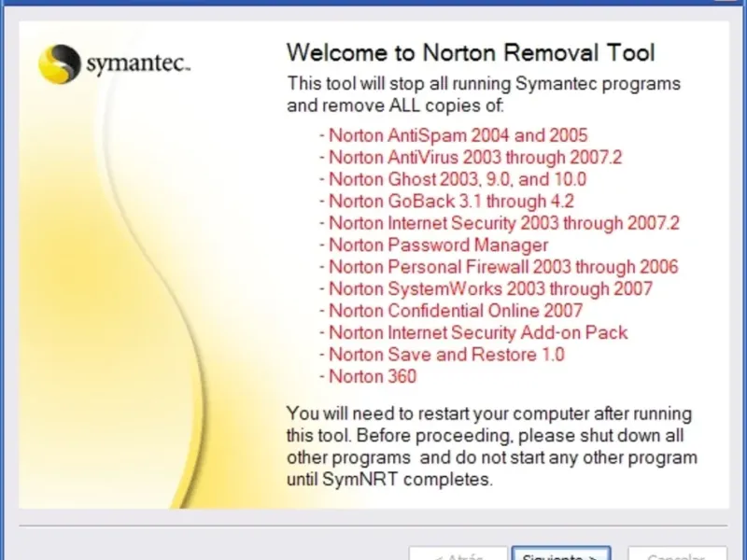This screenshot has width=747, height=560.
Task: Click 'Norton AntiVirus 2003 through 2007.2' line
Action: point(471,157)
